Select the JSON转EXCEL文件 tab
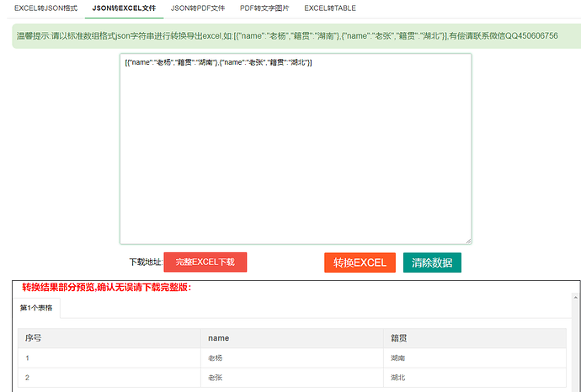The height and width of the screenshot is (392, 581). click(124, 8)
